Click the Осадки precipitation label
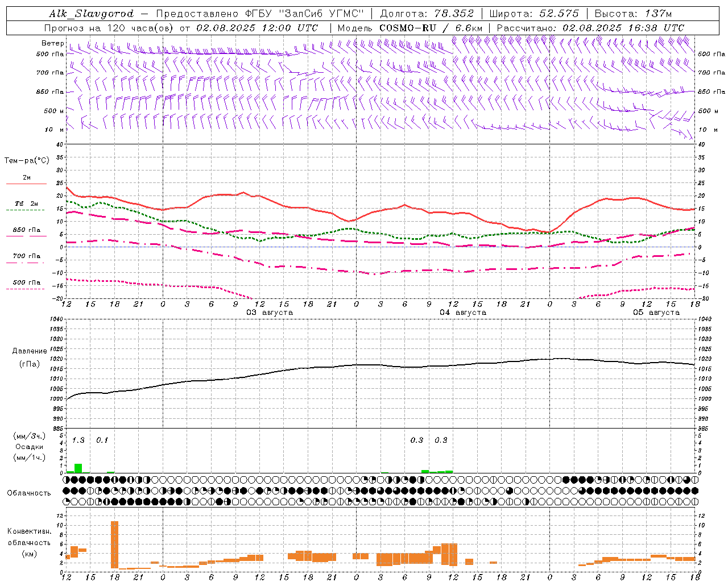 (29, 447)
